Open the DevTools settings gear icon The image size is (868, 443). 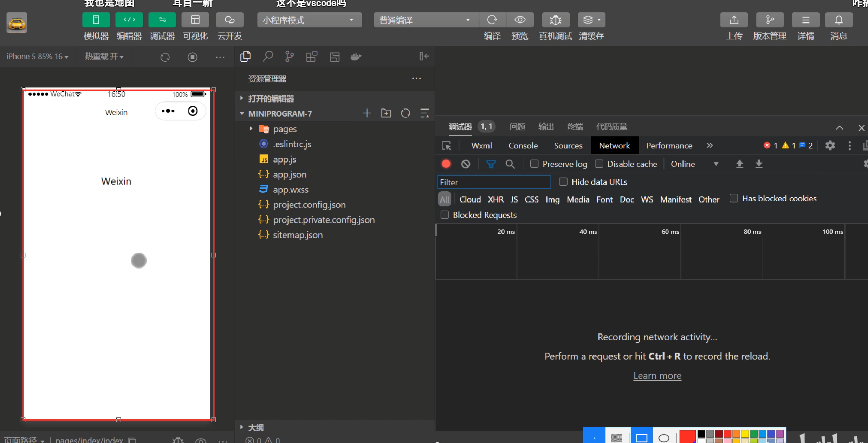click(x=830, y=146)
